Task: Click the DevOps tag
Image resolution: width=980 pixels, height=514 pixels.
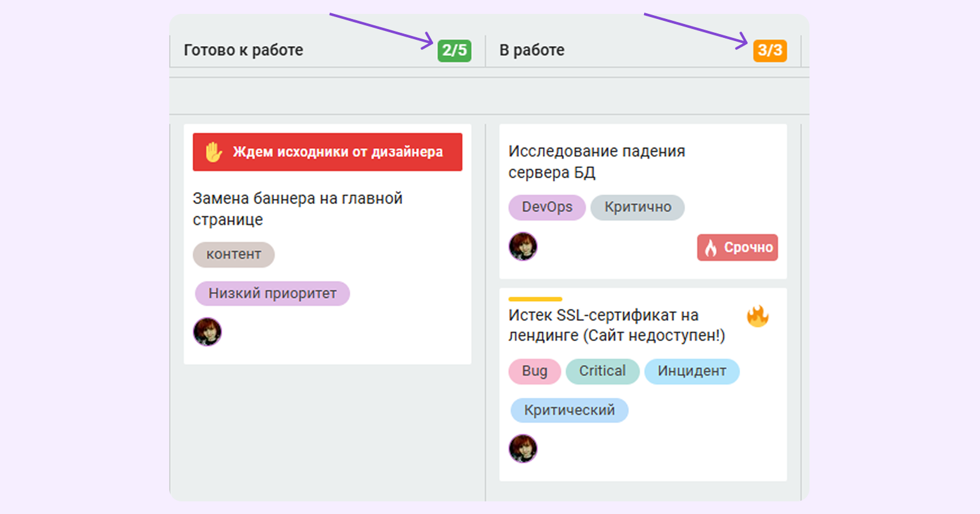Action: pyautogui.click(x=547, y=207)
